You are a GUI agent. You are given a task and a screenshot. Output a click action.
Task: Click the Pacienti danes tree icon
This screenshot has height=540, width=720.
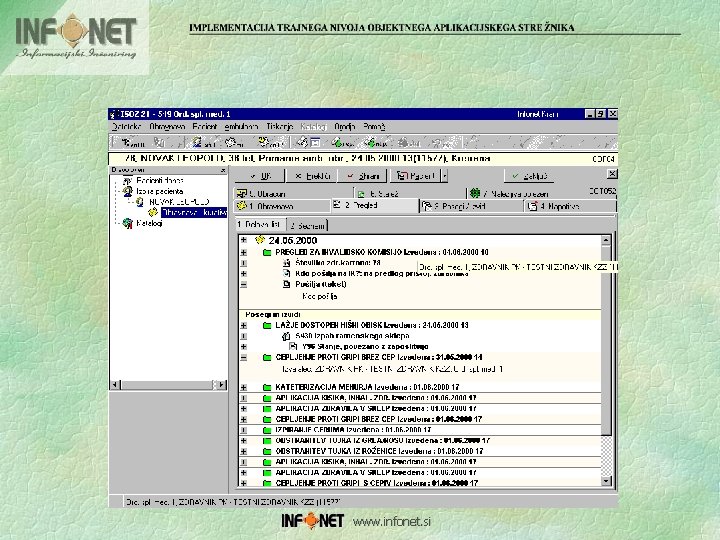[x=128, y=180]
